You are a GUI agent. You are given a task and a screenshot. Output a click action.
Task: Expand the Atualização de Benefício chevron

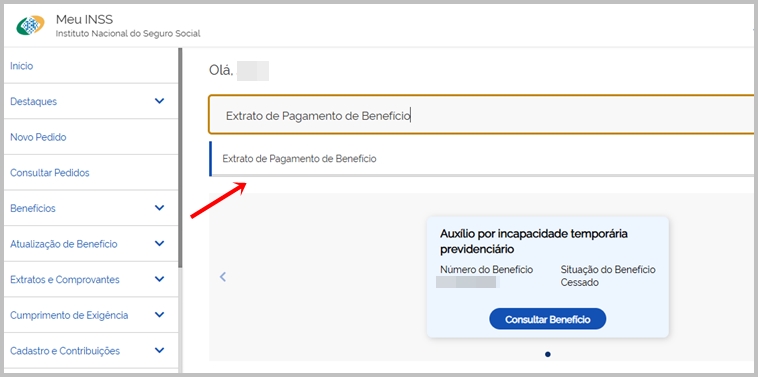pyautogui.click(x=159, y=244)
